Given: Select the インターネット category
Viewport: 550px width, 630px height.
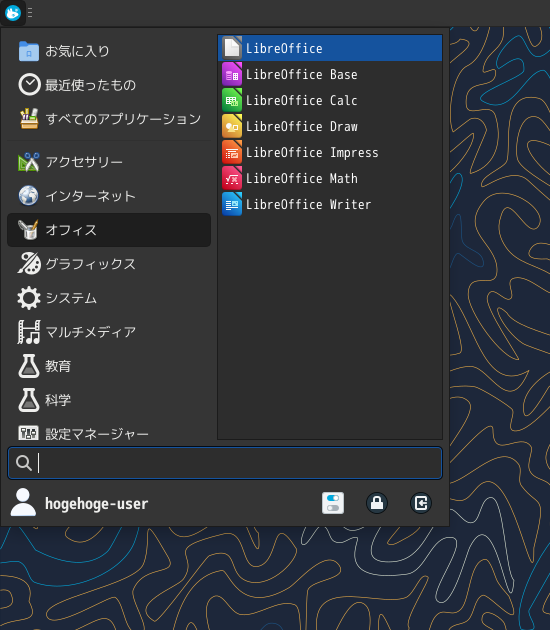Looking at the screenshot, I should [109, 196].
